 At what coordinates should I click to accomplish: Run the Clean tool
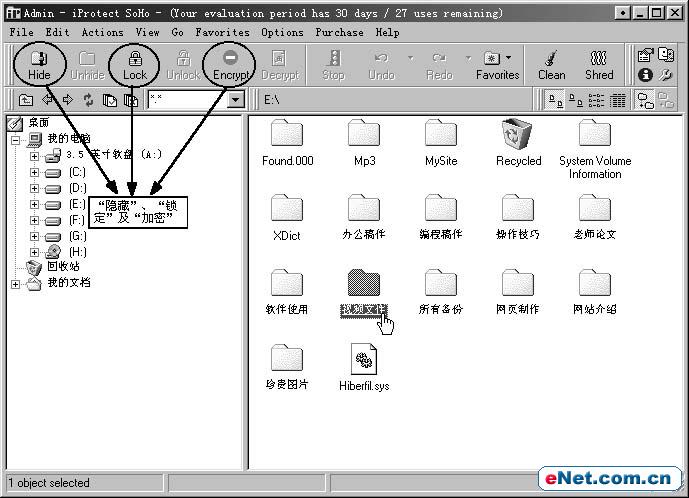click(x=551, y=65)
